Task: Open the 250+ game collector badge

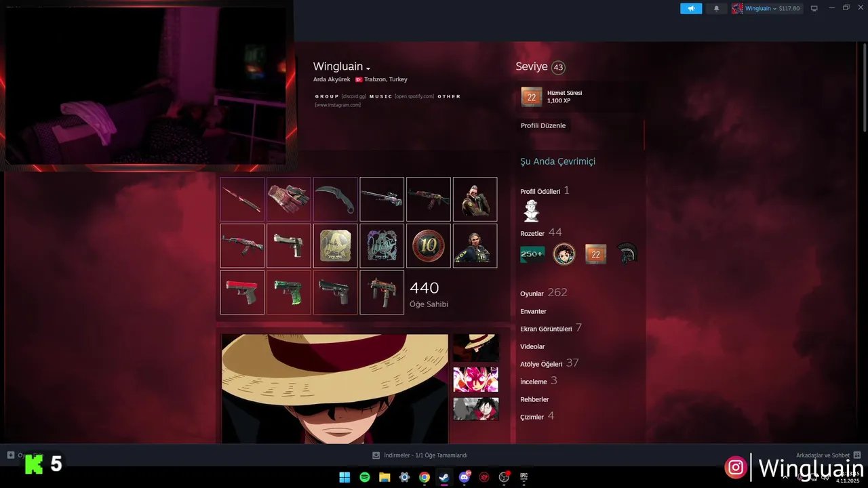Action: [532, 254]
